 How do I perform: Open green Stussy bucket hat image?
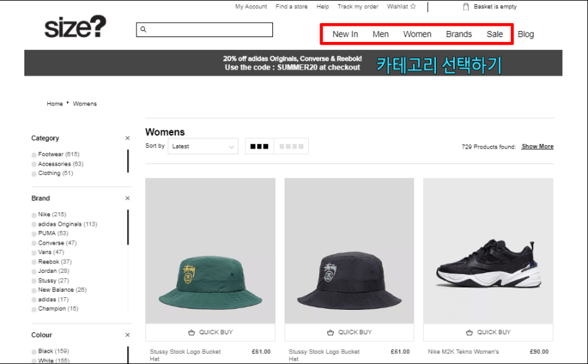[210, 251]
